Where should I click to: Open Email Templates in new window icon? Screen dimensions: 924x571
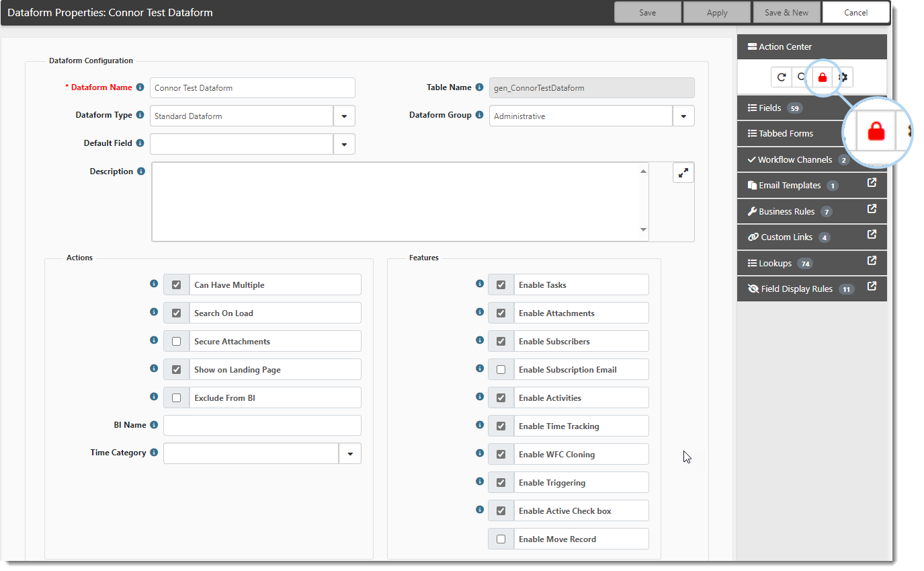pyautogui.click(x=872, y=183)
